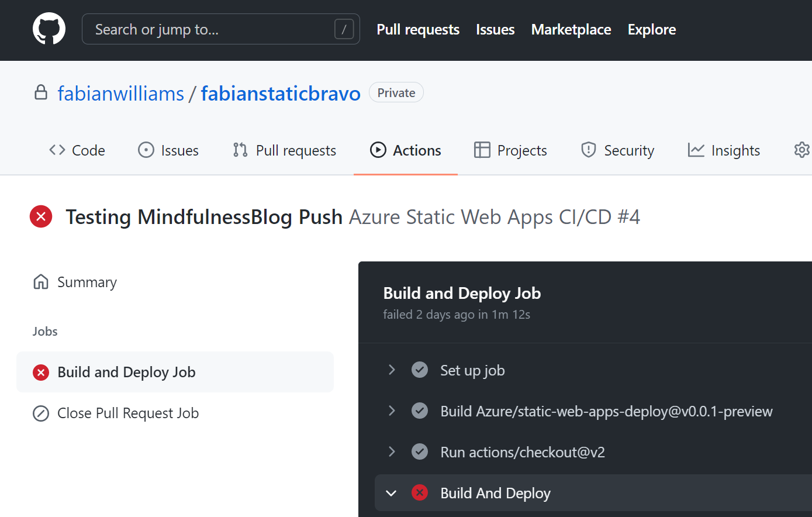Click the failed 2 days ago timing text
The height and width of the screenshot is (517, 812).
pyautogui.click(x=457, y=315)
